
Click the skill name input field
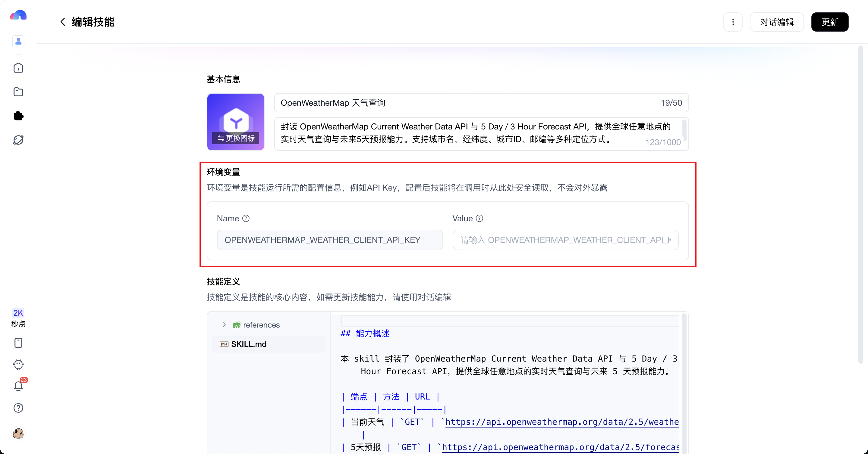tap(481, 103)
